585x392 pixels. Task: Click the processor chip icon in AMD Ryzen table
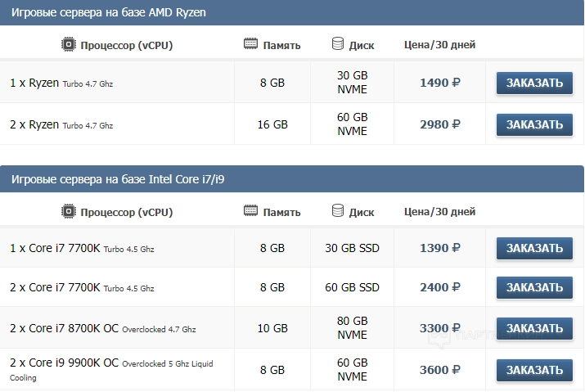69,44
